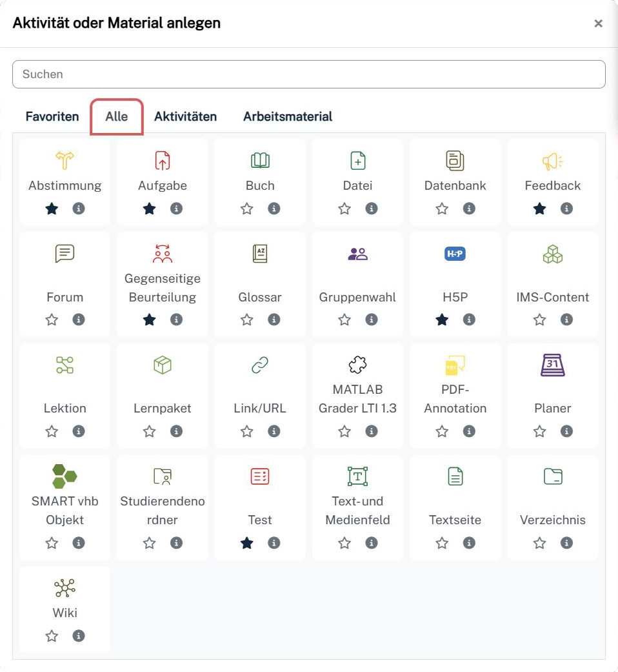Image resolution: width=618 pixels, height=672 pixels.
Task: Click the SMART vhb Objekt icon
Action: click(65, 476)
